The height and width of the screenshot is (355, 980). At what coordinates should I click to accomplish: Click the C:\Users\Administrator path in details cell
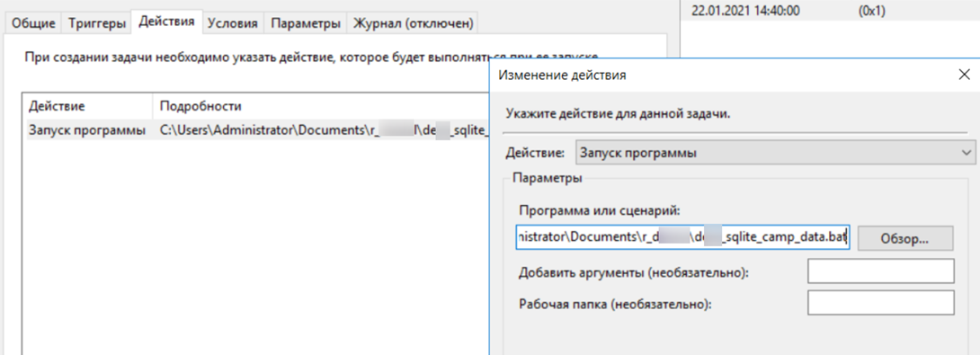click(x=324, y=130)
